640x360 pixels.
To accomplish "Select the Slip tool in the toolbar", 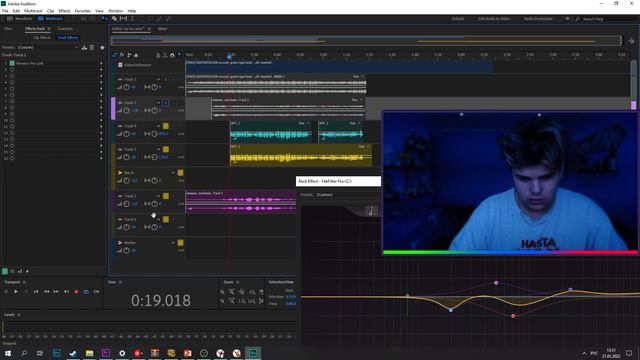I will (x=123, y=19).
